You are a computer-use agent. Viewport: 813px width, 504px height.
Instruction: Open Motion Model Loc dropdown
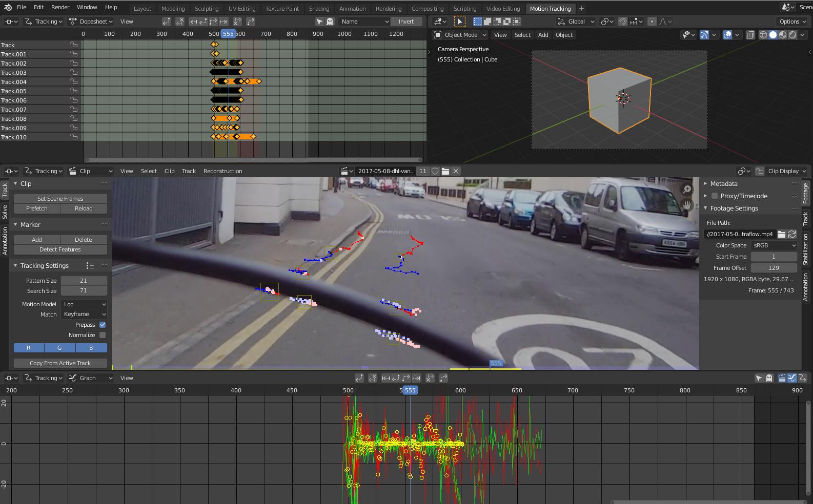tap(84, 304)
